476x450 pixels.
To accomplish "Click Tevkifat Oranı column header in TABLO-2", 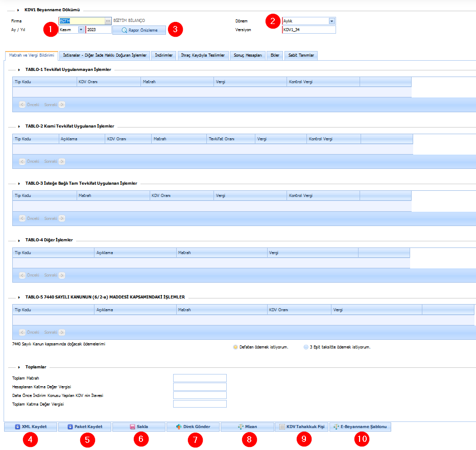I will tap(231, 139).
